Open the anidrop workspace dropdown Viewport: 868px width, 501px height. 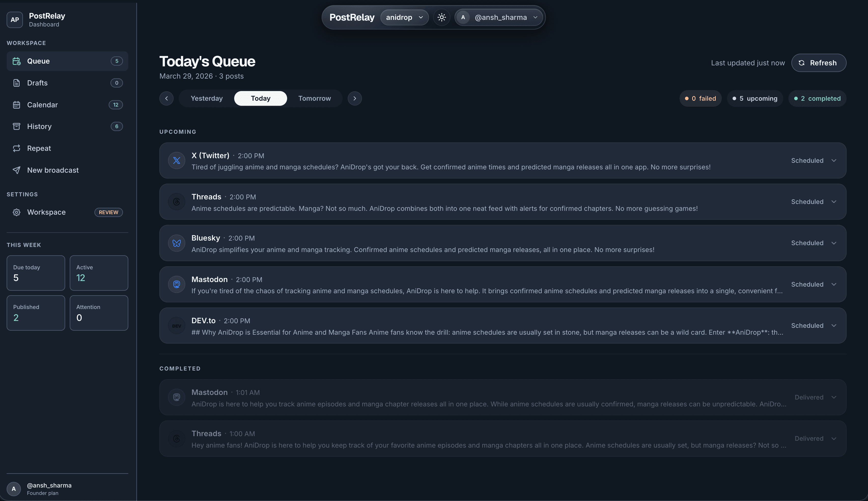tap(404, 17)
